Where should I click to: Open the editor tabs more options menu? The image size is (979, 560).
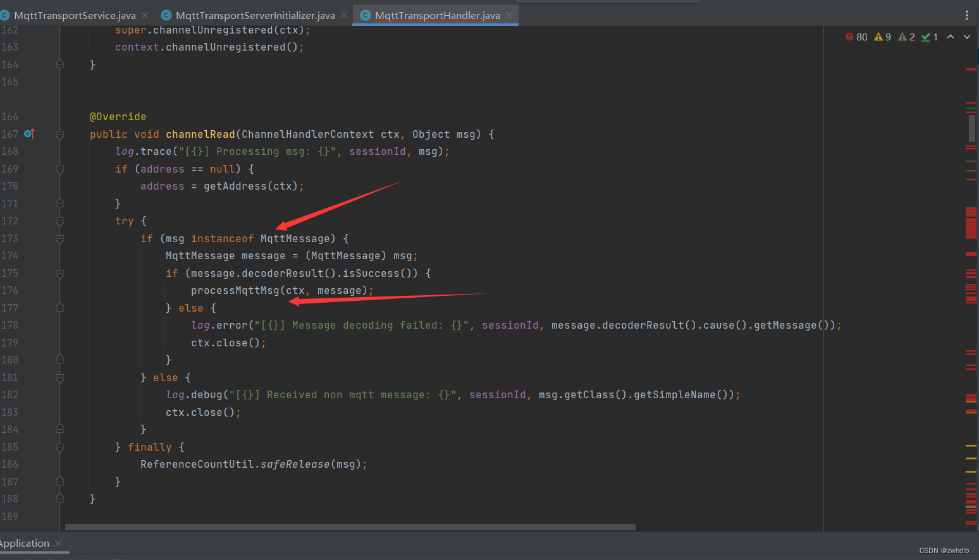[966, 15]
